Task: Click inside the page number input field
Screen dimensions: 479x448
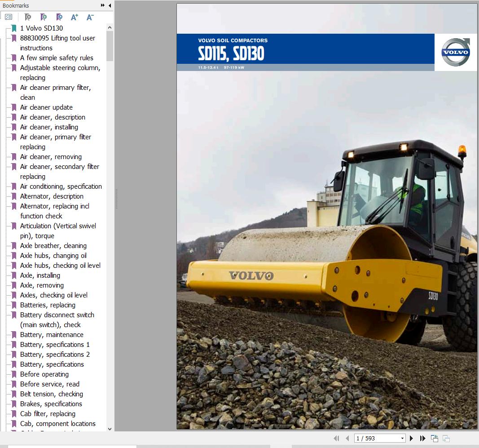Action: click(373, 438)
